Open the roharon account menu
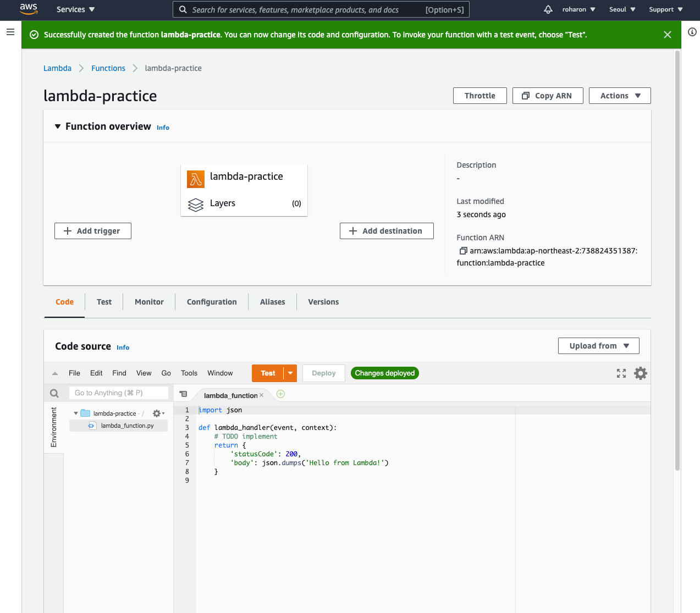 (x=579, y=9)
